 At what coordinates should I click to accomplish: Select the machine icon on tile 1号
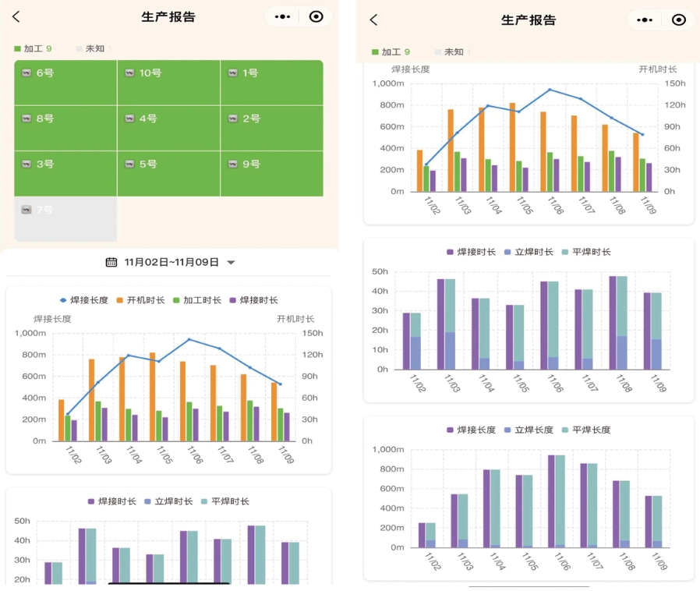pos(232,73)
